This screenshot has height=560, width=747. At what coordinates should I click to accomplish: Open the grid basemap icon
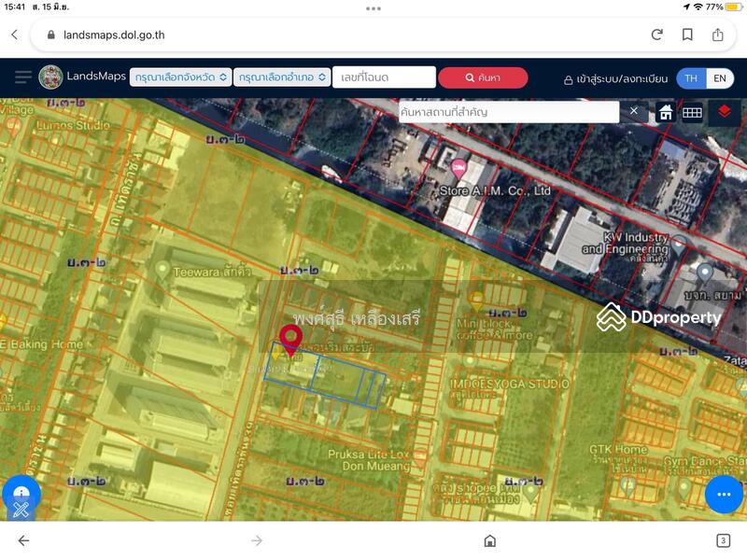[x=692, y=112]
